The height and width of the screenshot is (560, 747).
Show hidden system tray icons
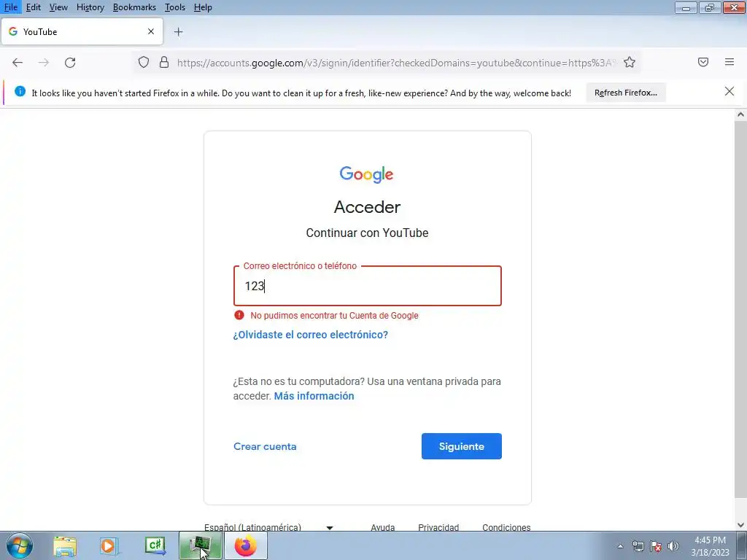[620, 546]
